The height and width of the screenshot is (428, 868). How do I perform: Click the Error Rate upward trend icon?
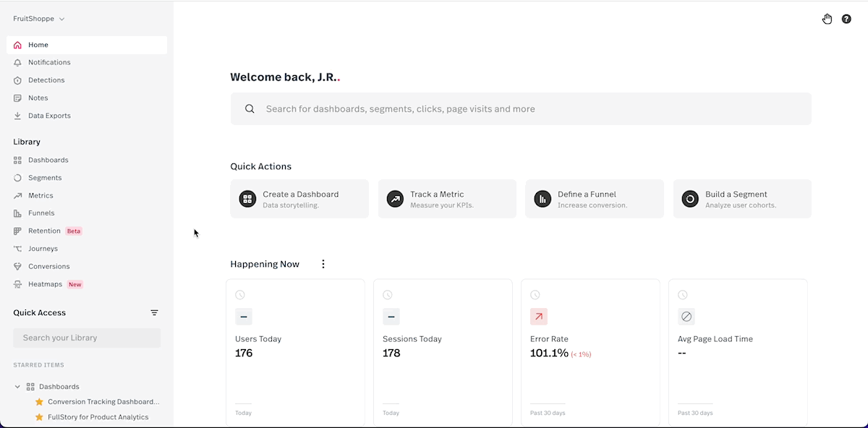539,317
